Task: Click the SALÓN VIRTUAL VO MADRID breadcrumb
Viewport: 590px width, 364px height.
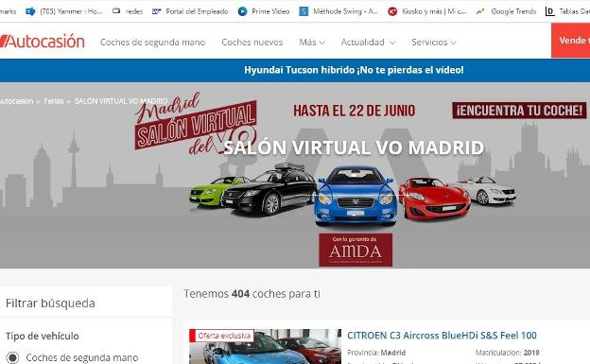Action: pos(121,101)
